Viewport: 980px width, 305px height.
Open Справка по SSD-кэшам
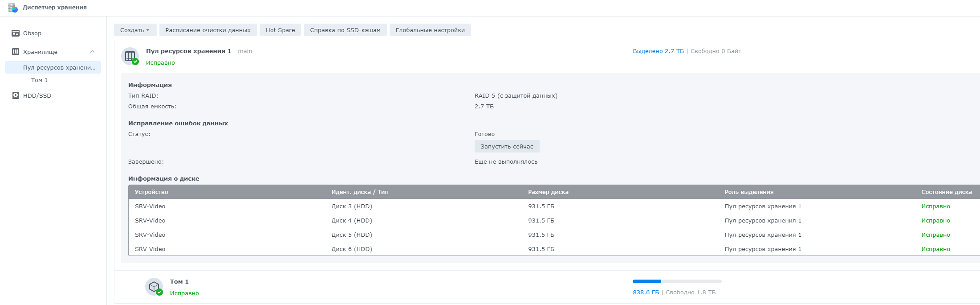(x=345, y=30)
